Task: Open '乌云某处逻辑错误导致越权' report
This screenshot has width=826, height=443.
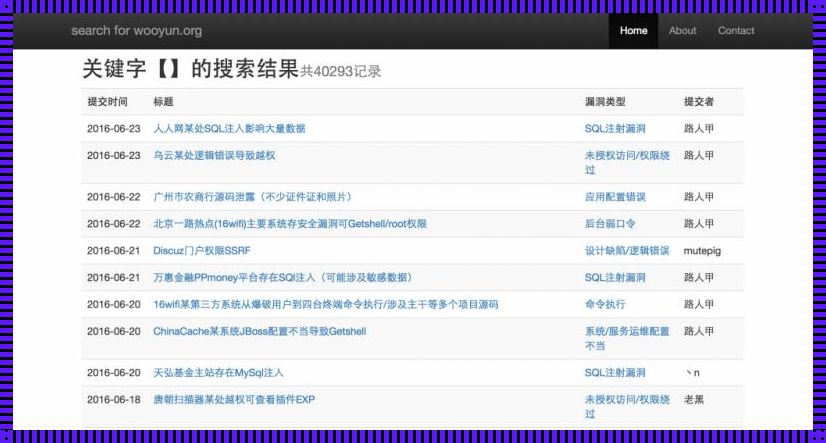Action: [x=214, y=155]
